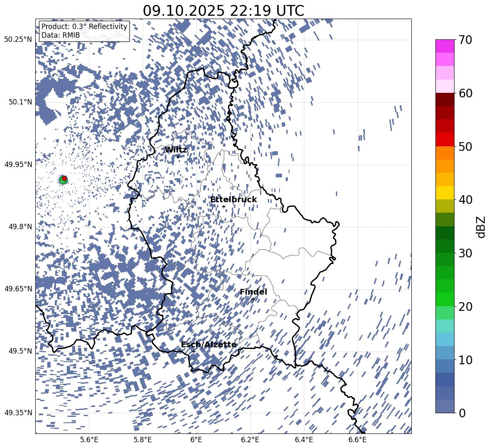This screenshot has height=448, width=491.
Task: Click the dark green colorbar band near 30
Action: [445, 246]
